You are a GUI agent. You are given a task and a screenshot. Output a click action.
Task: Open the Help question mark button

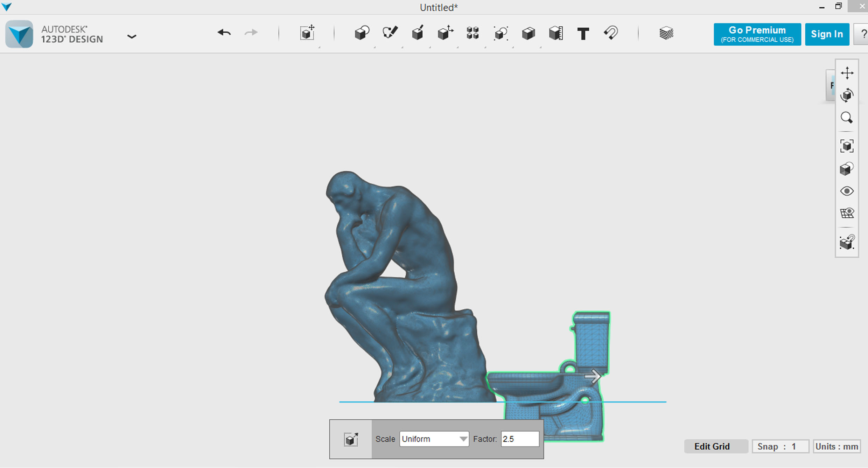click(x=862, y=34)
